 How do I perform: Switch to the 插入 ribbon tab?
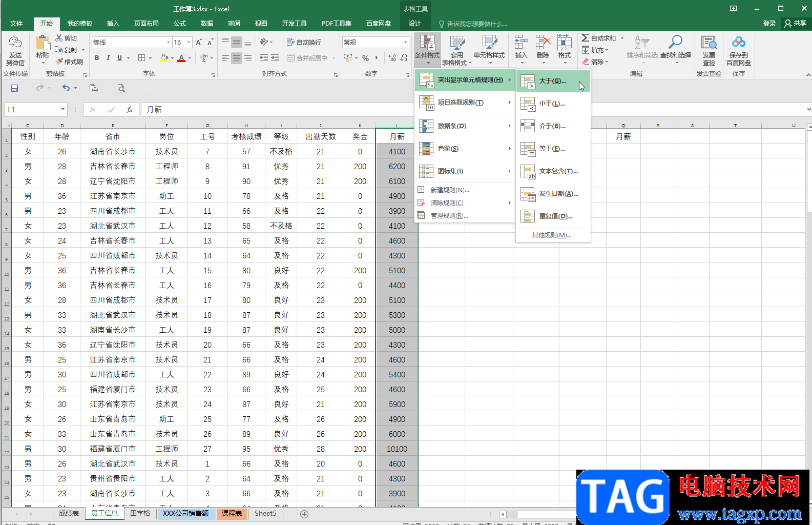[113, 24]
